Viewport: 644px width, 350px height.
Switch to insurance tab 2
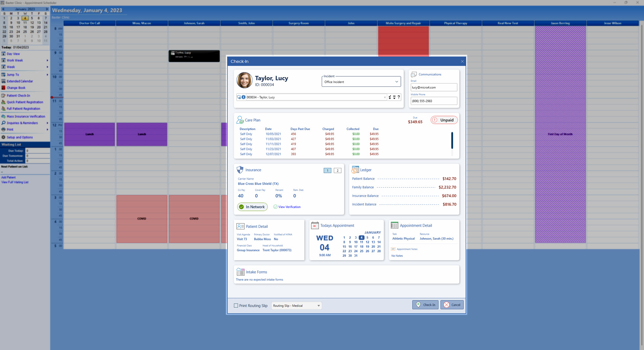(337, 171)
